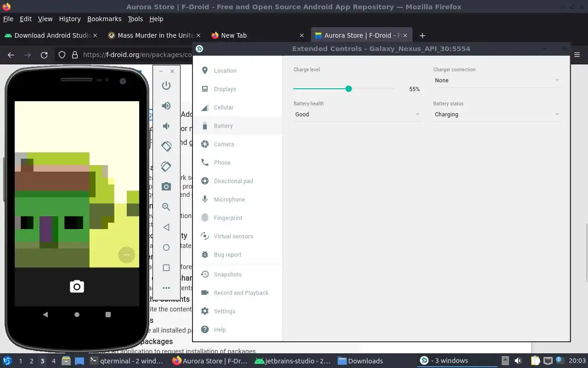The image size is (588, 368).
Task: Open the Extended Controls Settings page
Action: coord(237,311)
